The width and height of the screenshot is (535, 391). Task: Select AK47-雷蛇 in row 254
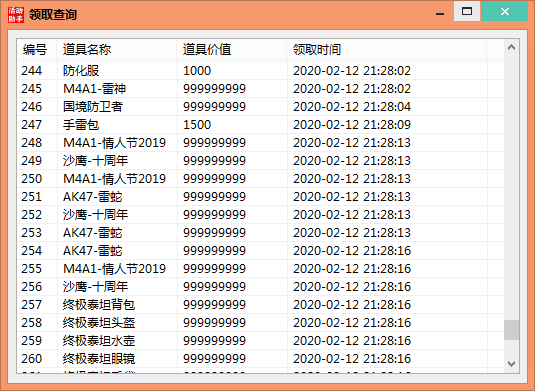92,251
